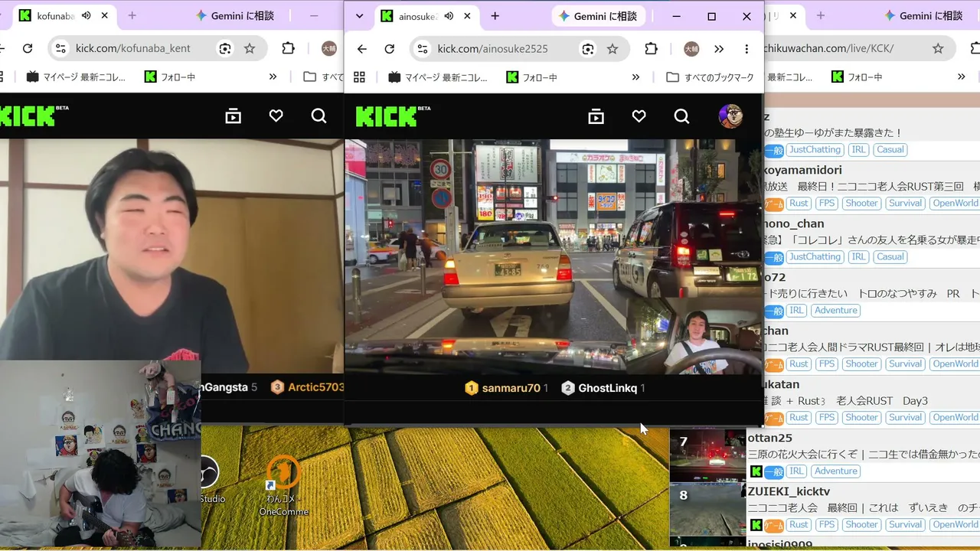Expand bookmarks overflow in chikuwachan window
This screenshot has width=980, height=551.
pyautogui.click(x=962, y=77)
